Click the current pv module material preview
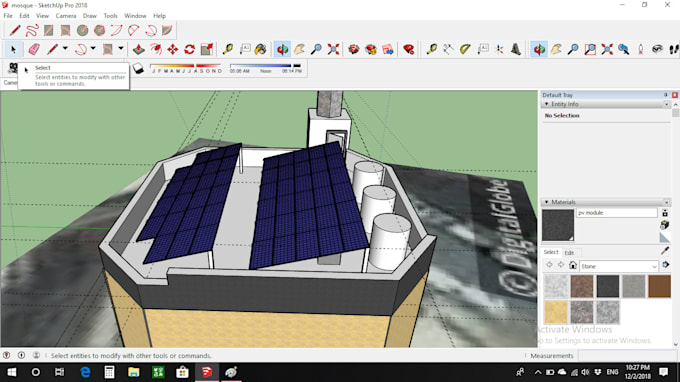 click(558, 225)
